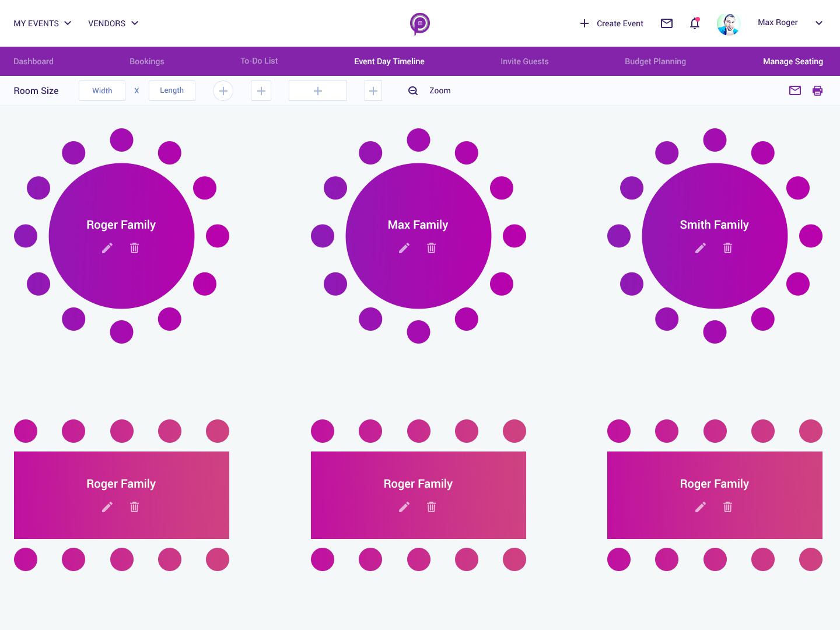Click the zoom out magnifier icon
This screenshot has width=840, height=630.
(x=413, y=90)
